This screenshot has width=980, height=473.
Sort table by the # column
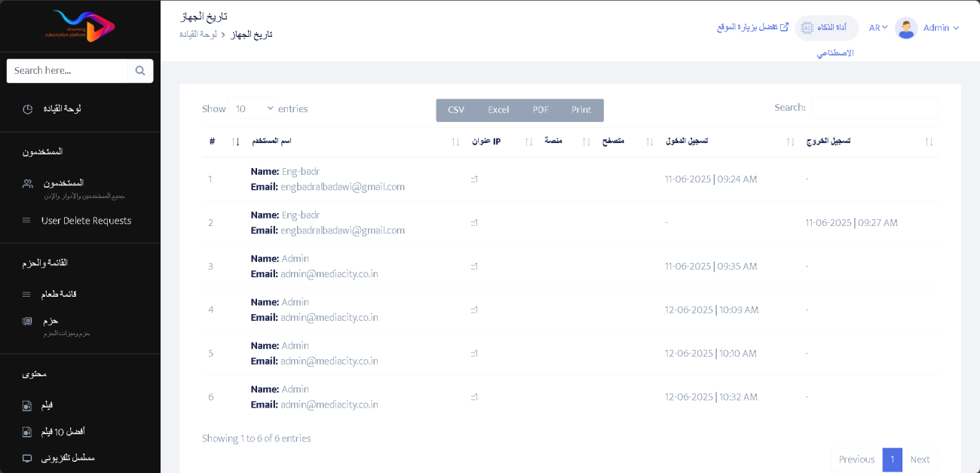[x=224, y=142]
